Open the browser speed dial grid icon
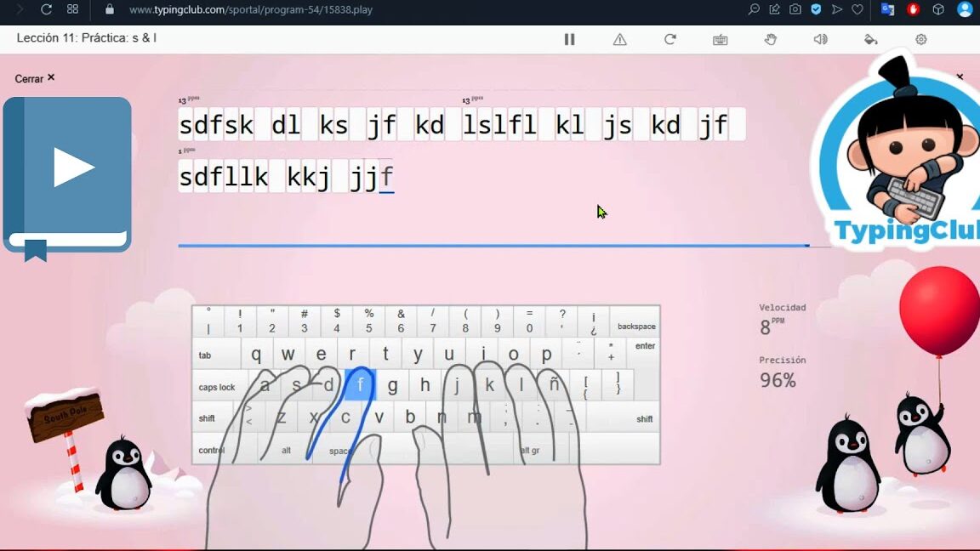980x551 pixels. point(72,9)
